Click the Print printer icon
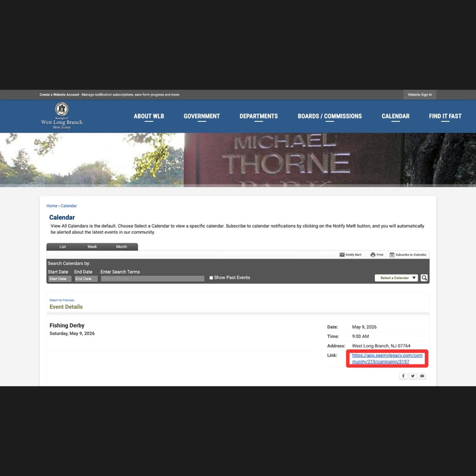This screenshot has height=476, width=476. (373, 255)
